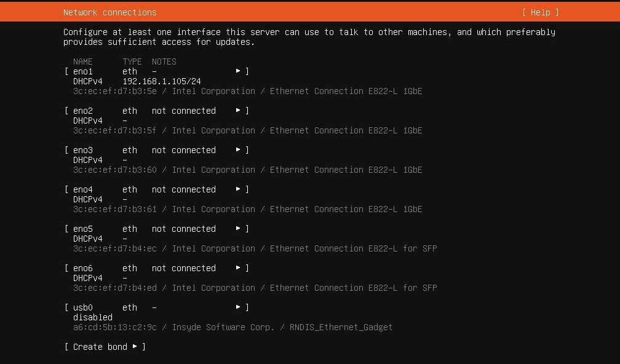This screenshot has width=620, height=364.
Task: Click the arrow beside eno4 not connected
Action: (x=238, y=189)
